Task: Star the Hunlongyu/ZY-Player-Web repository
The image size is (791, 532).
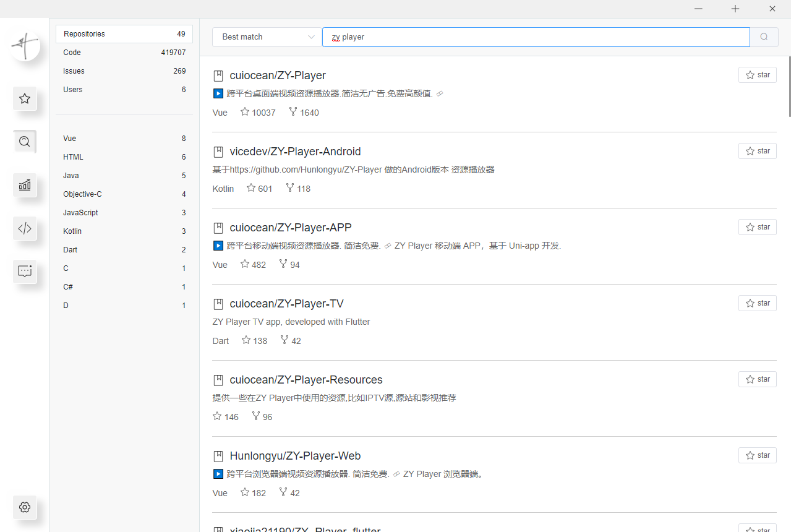Action: click(x=758, y=455)
